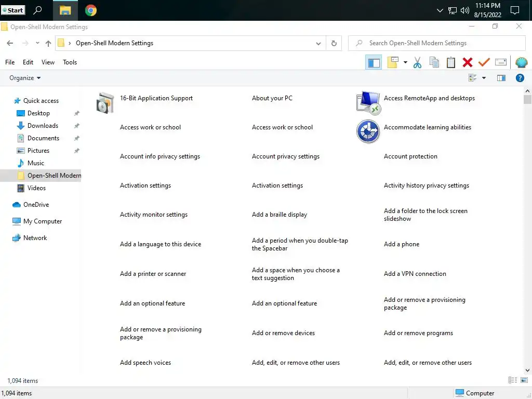Click the vertical scrollbar down arrow
This screenshot has width=532, height=399.
[527, 370]
